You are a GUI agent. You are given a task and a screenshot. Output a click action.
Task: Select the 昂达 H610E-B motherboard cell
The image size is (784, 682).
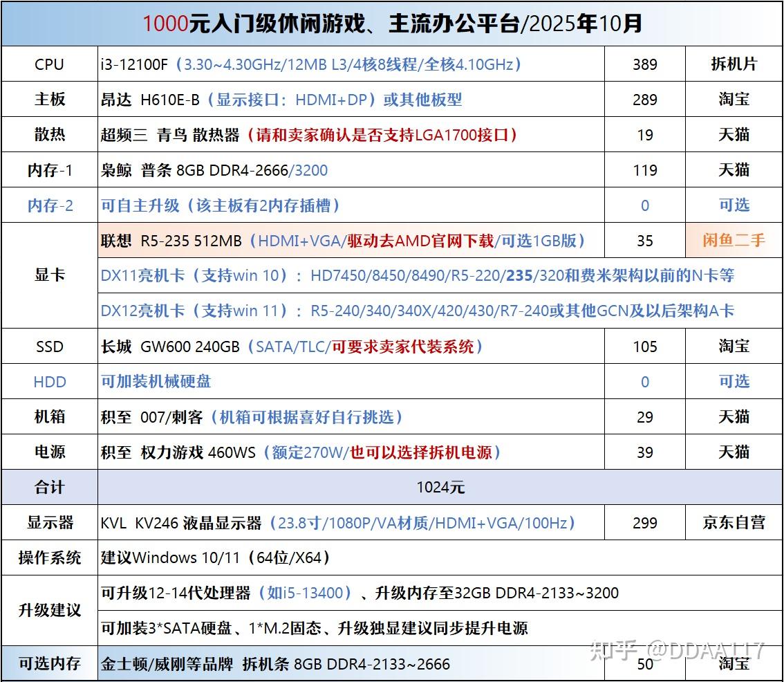351,100
